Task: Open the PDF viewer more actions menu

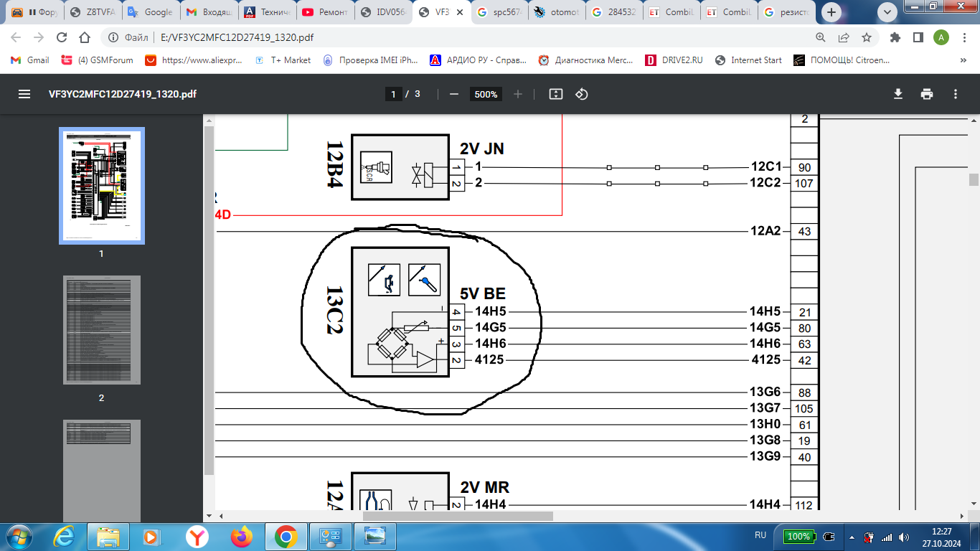Action: (956, 94)
